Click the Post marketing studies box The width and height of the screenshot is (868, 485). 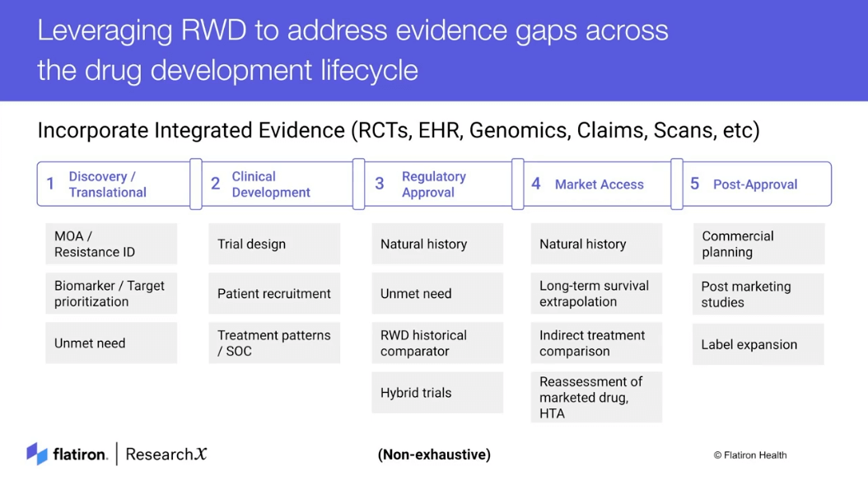(758, 294)
